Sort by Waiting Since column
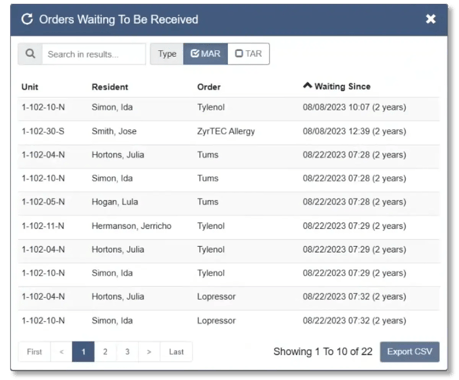The width and height of the screenshot is (459, 380). click(x=337, y=86)
